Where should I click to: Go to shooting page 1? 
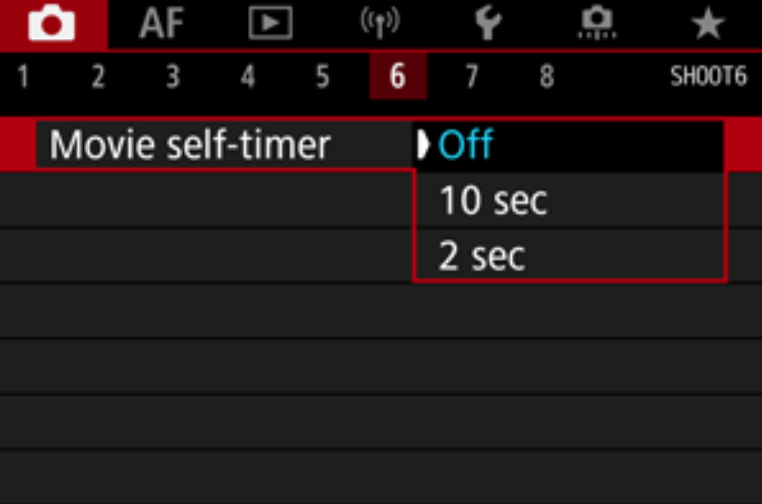coord(22,77)
